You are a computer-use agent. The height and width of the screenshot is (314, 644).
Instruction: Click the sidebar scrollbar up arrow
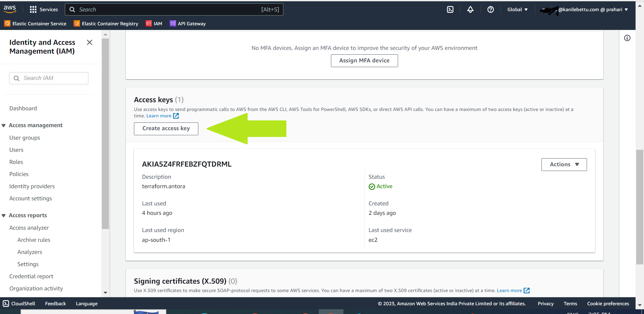click(x=105, y=34)
